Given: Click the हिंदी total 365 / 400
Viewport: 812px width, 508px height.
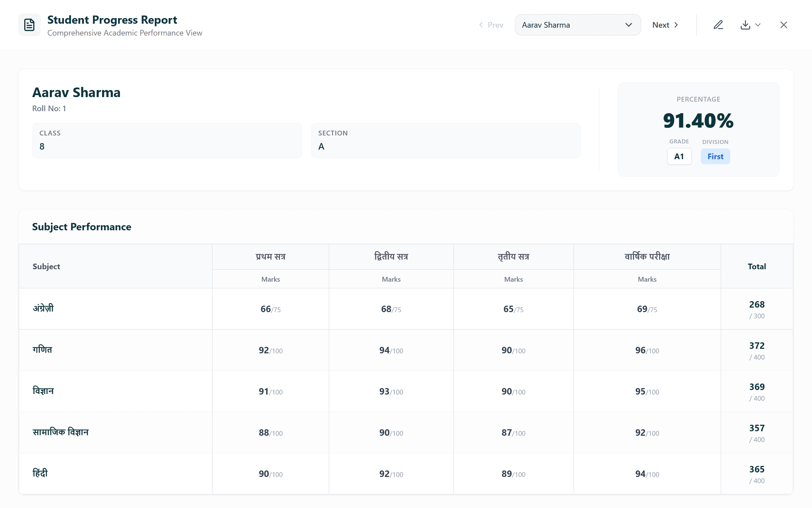Looking at the screenshot, I should pyautogui.click(x=757, y=474).
